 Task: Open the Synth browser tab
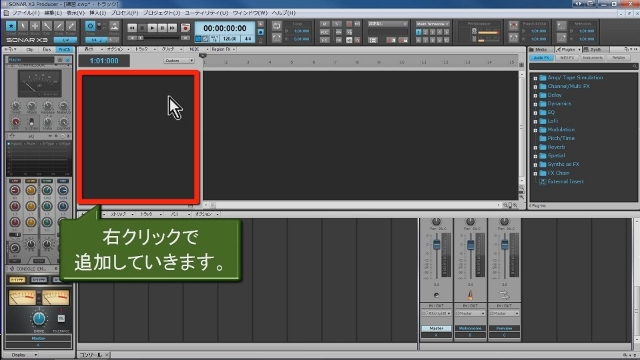[x=595, y=49]
